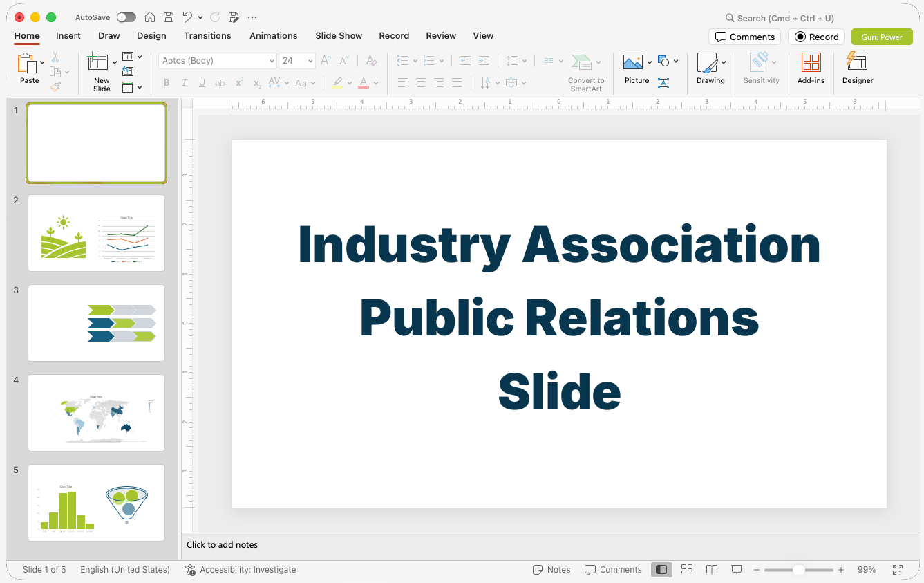
Task: Click the Home icon in title bar
Action: (150, 17)
